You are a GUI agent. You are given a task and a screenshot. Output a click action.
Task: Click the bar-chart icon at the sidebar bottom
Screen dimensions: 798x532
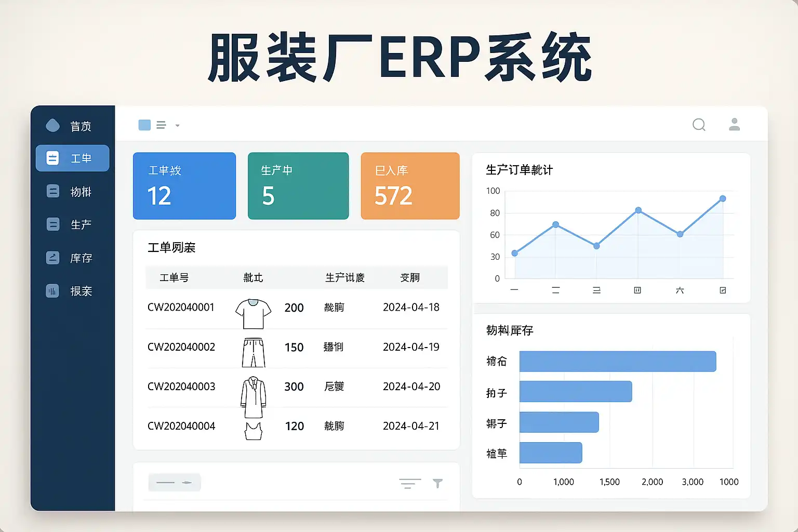click(52, 291)
